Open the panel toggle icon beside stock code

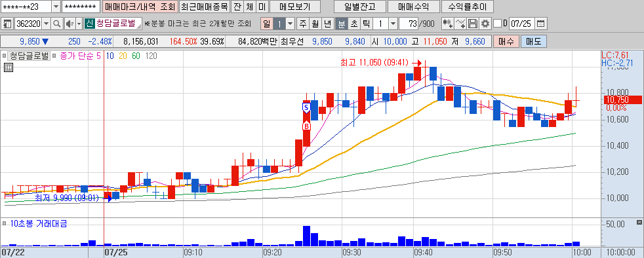pos(7,24)
